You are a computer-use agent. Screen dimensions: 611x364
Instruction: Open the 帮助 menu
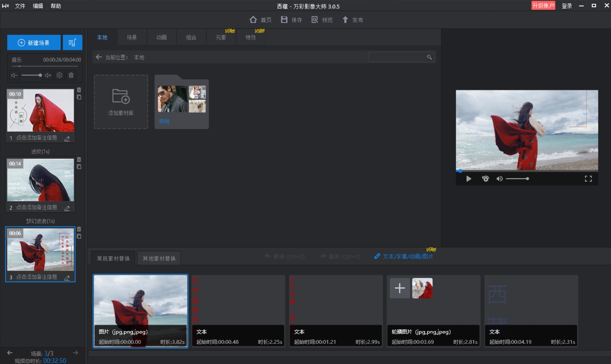coord(56,6)
